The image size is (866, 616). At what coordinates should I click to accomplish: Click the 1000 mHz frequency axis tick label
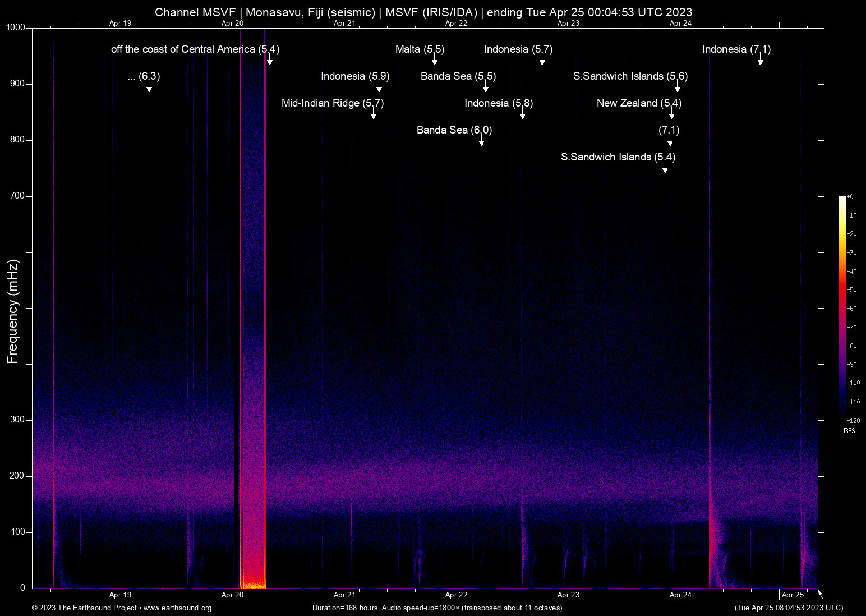pyautogui.click(x=15, y=27)
